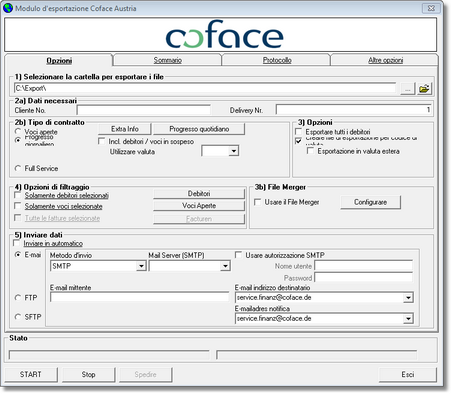Go to the Altre opzioni tab
Screen dimensions: 451x394
[x=385, y=60]
